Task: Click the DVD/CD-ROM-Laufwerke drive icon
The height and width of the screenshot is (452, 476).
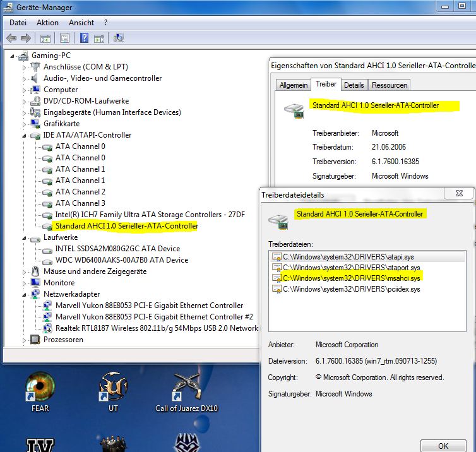Action: point(35,101)
